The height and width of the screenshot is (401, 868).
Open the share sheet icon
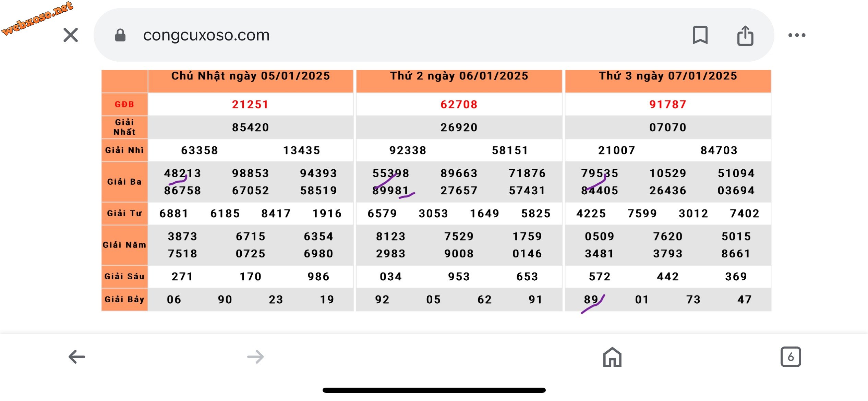tap(745, 35)
